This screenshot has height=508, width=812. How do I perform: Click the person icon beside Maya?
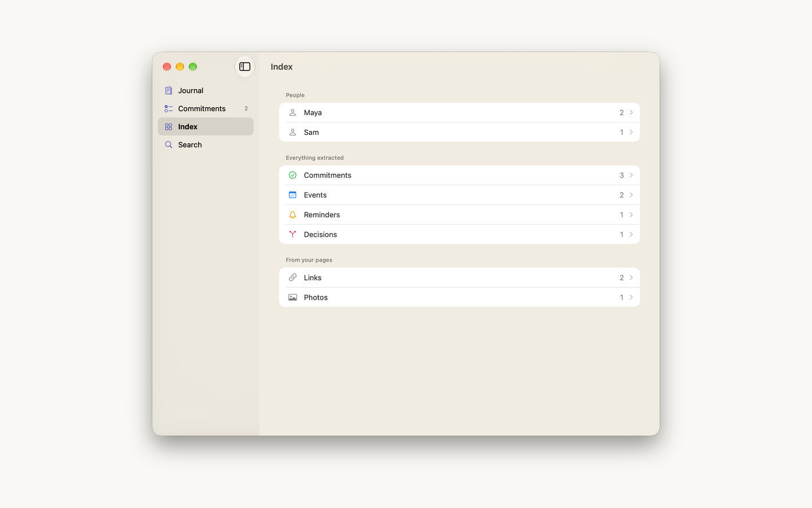[293, 112]
